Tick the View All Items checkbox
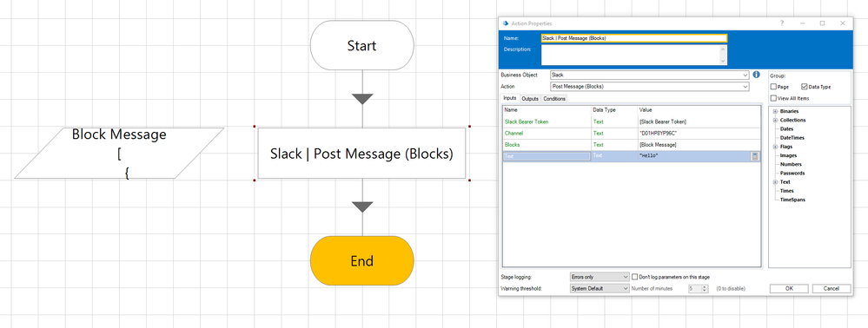This screenshot has height=328, width=868. click(773, 98)
